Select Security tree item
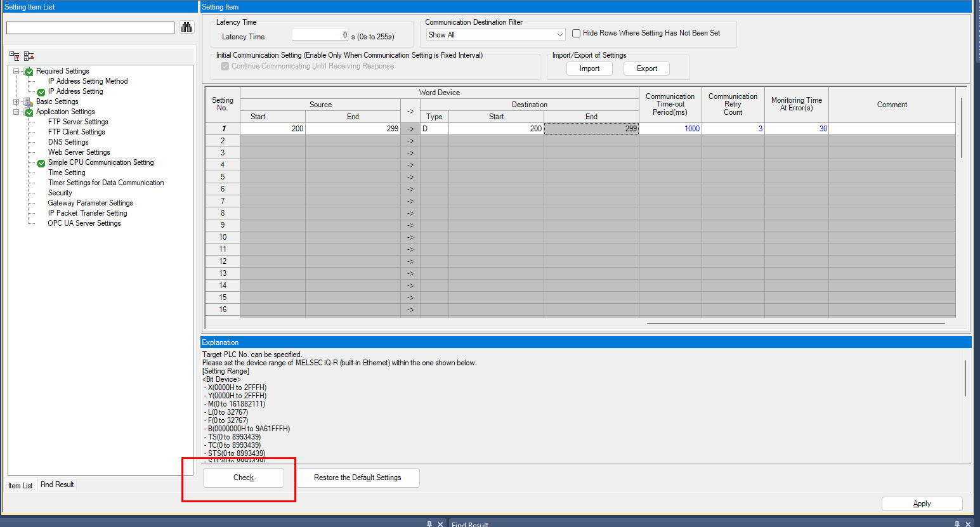Viewport: 980px width, 527px height. tap(60, 193)
